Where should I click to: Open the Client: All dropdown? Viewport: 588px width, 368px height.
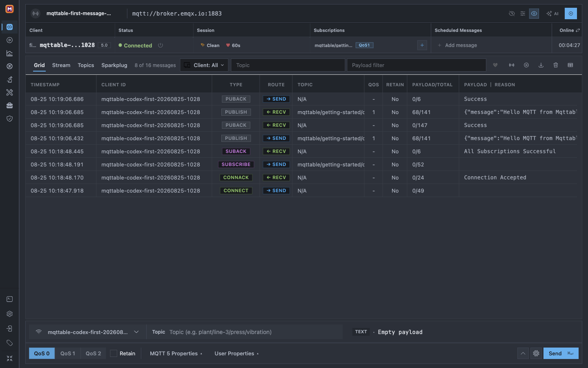[204, 65]
